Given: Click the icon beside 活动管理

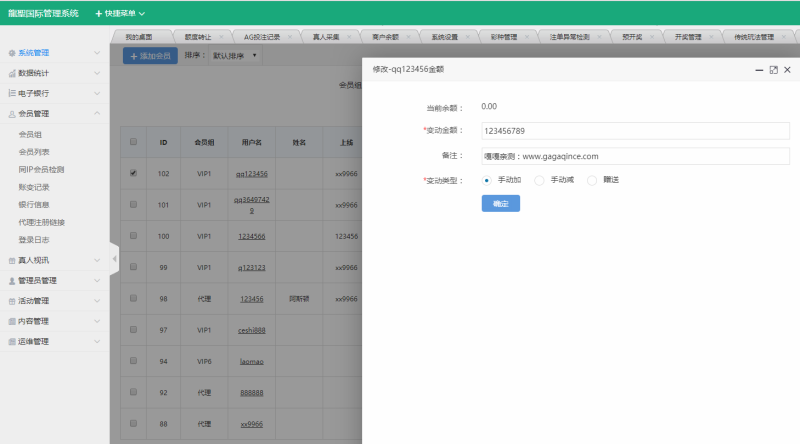Looking at the screenshot, I should [x=12, y=301].
